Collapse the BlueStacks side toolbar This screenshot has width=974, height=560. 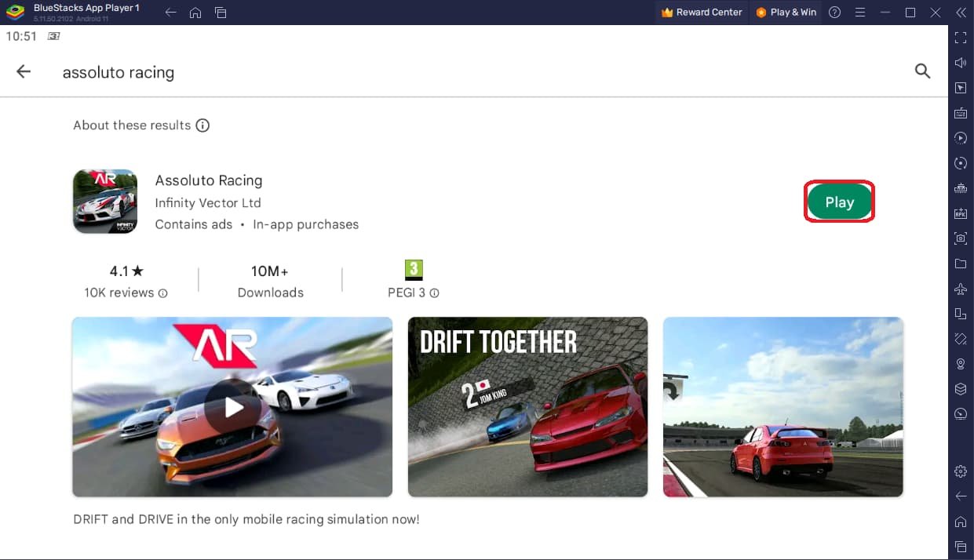(x=960, y=13)
